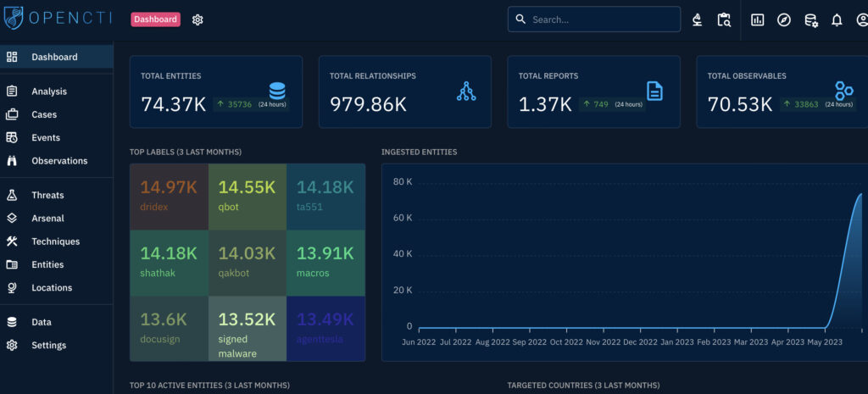Click the microscope enrichment icon in top bar
The width and height of the screenshot is (868, 394).
click(x=697, y=19)
